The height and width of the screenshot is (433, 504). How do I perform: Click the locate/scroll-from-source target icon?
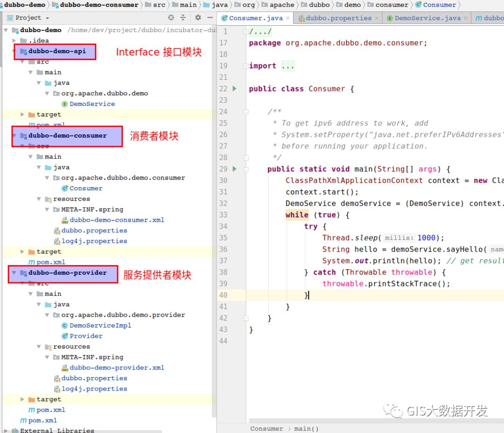tap(171, 18)
